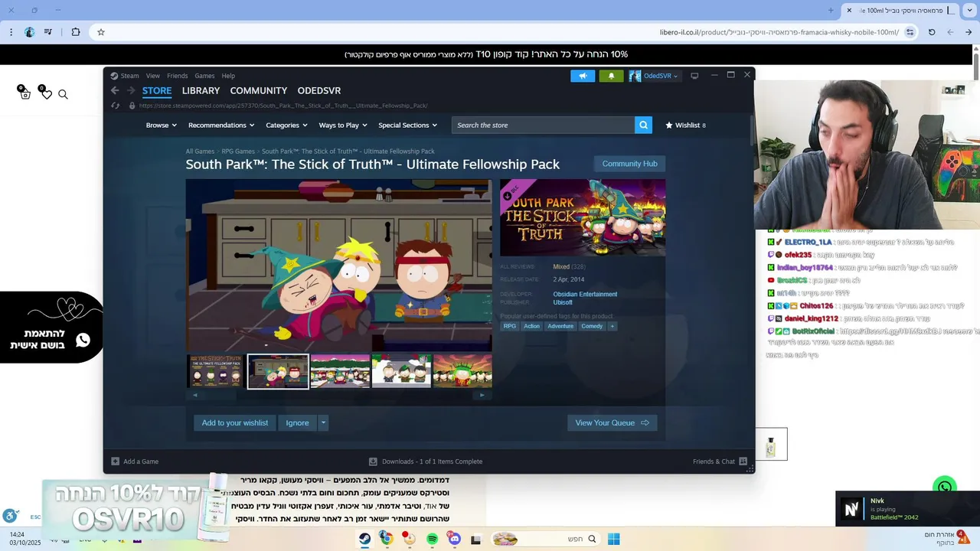Open the libero-il wishlist heart icon
980x551 pixels.
click(45, 93)
